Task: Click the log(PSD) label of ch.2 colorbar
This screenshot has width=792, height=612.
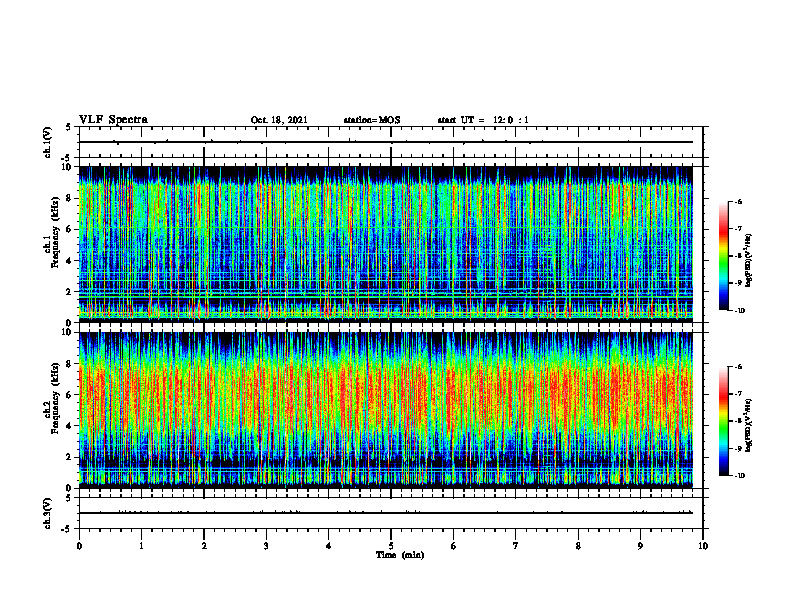Action: click(x=749, y=425)
